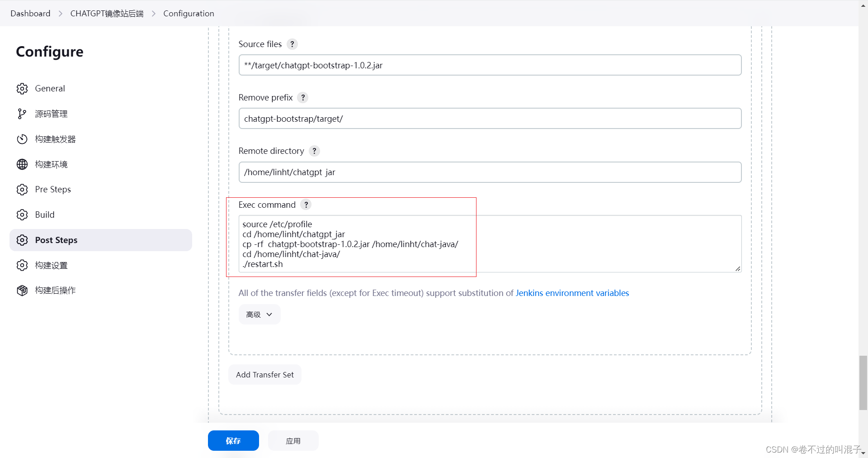
Task: Click the Configuration breadcrumb
Action: 189,14
